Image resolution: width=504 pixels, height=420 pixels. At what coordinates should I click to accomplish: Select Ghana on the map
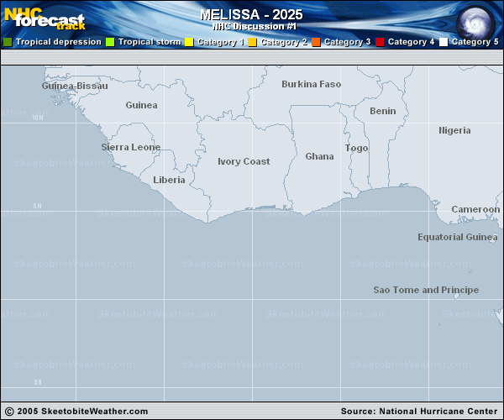319,156
